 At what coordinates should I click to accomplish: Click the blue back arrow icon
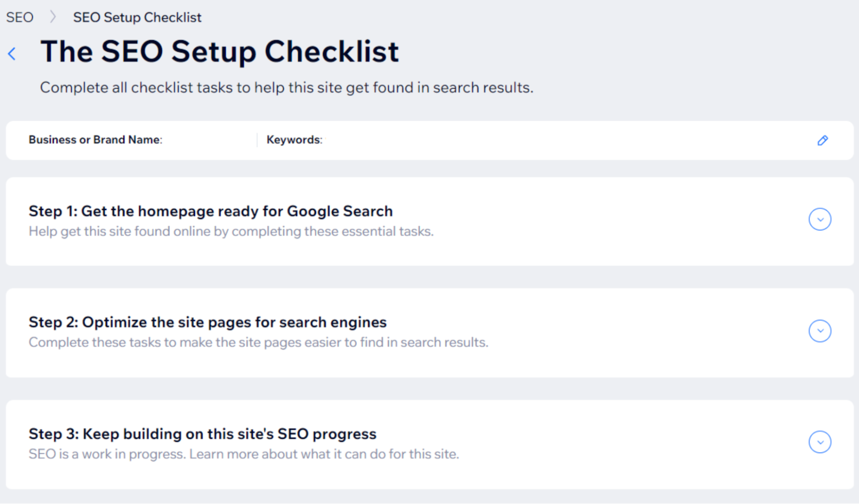[x=12, y=54]
